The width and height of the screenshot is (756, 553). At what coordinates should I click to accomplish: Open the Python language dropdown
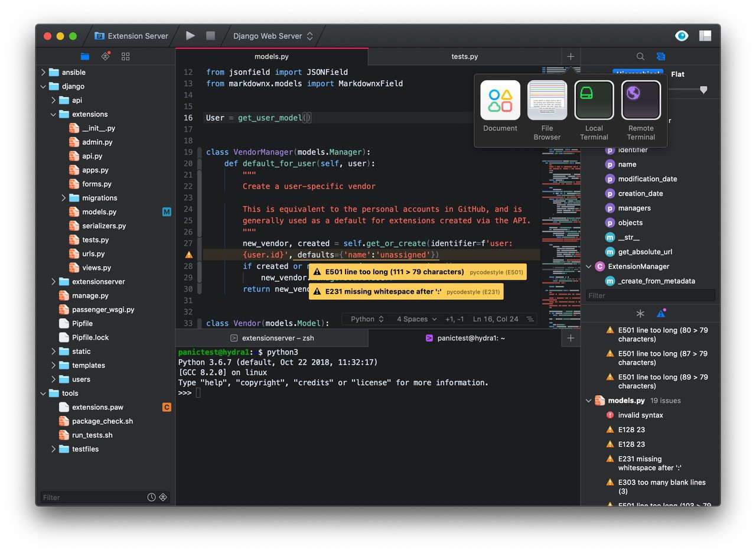[367, 319]
